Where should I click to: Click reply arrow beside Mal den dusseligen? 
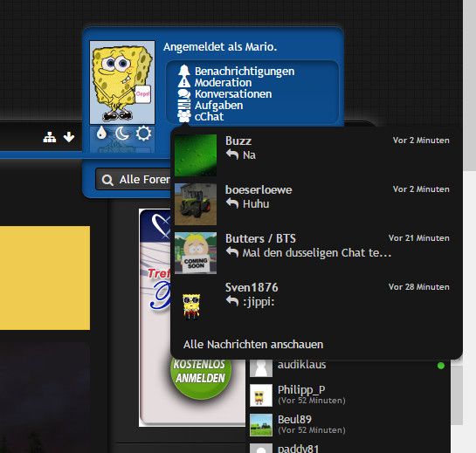232,252
